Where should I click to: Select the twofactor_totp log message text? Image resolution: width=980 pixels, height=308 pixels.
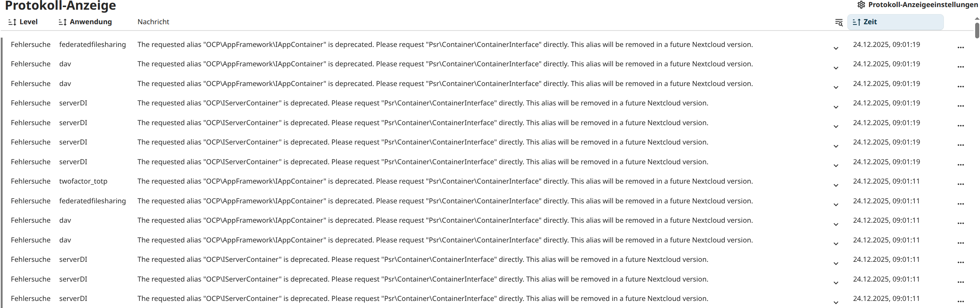coord(445,181)
